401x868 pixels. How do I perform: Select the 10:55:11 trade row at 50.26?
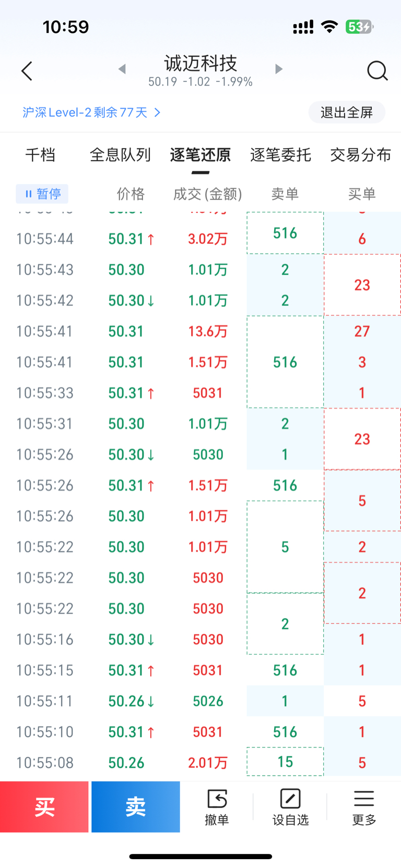[x=125, y=701]
